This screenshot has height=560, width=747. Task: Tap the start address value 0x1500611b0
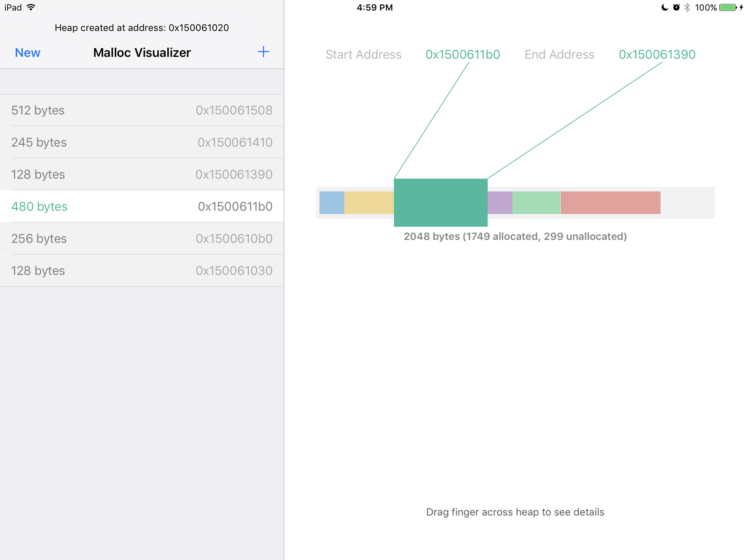tap(462, 55)
